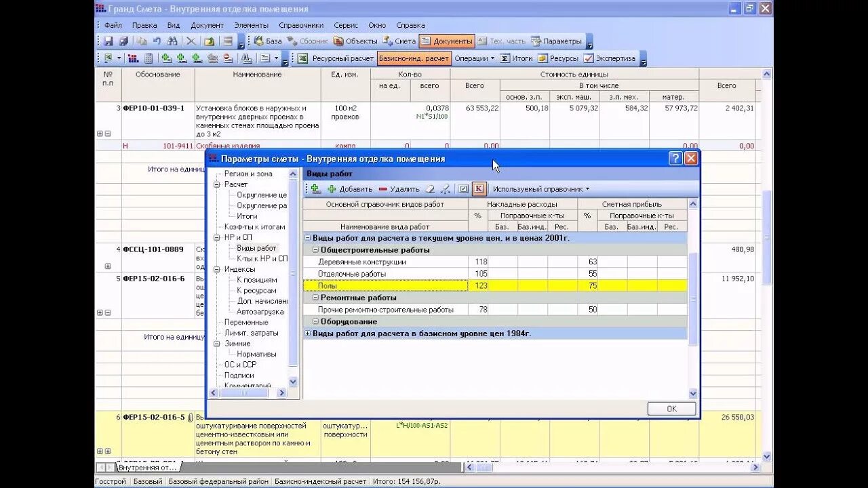Open the Справка menu
Screen dimensions: 868x488
point(410,25)
